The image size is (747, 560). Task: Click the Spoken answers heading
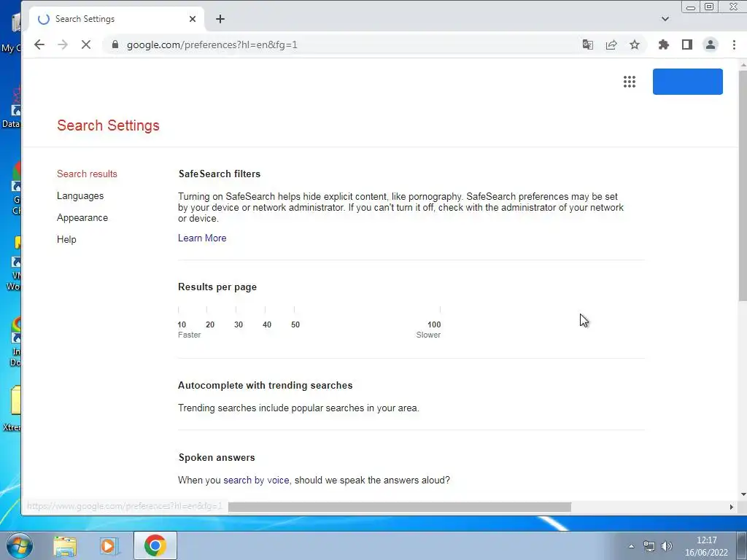coord(217,458)
